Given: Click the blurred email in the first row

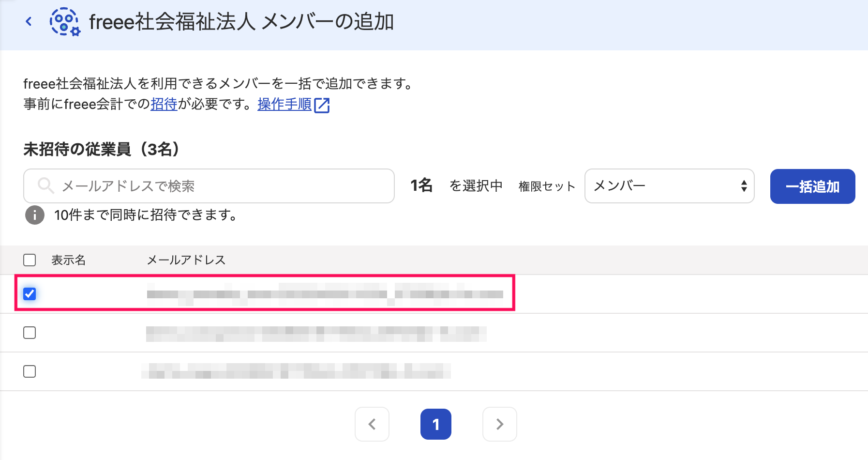Looking at the screenshot, I should click(x=325, y=294).
